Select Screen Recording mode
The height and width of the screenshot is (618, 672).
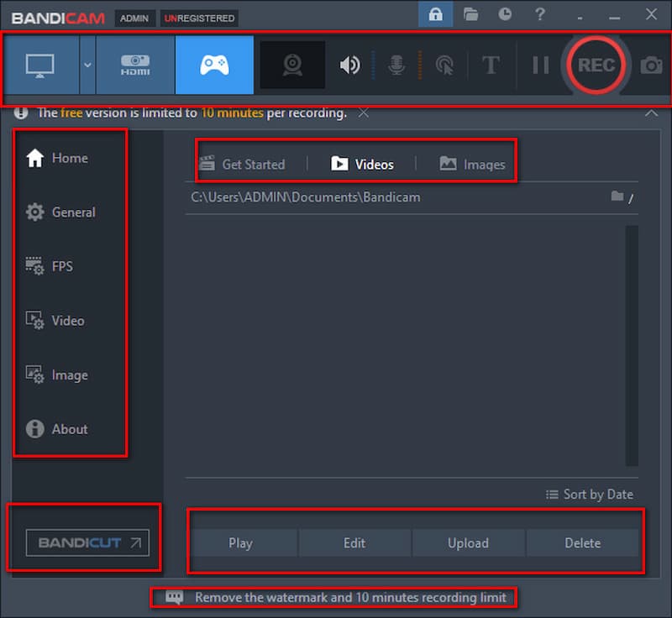[40, 65]
